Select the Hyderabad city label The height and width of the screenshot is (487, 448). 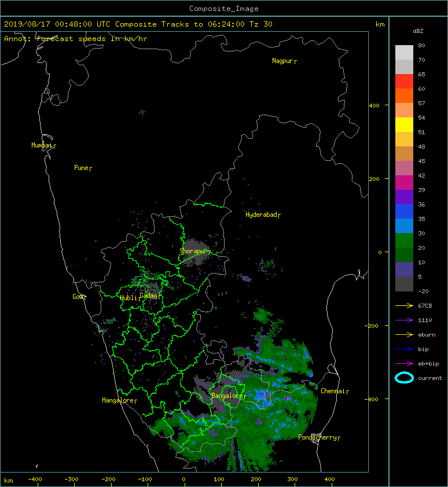click(261, 215)
